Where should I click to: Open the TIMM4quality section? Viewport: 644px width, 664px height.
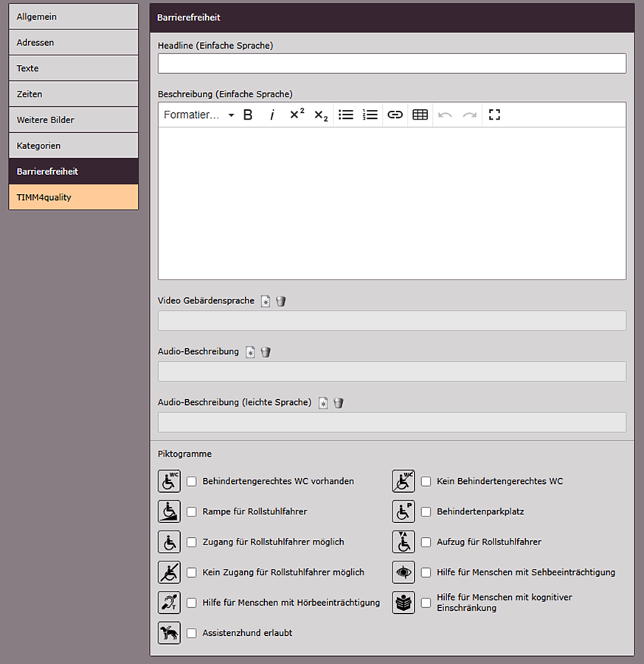[x=74, y=197]
